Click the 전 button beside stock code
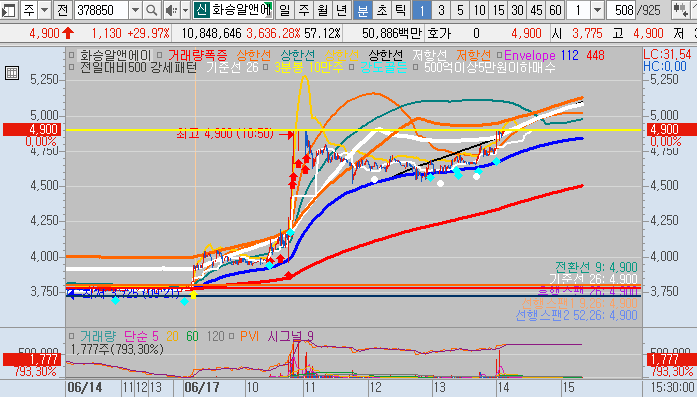The image size is (697, 397). click(x=62, y=10)
